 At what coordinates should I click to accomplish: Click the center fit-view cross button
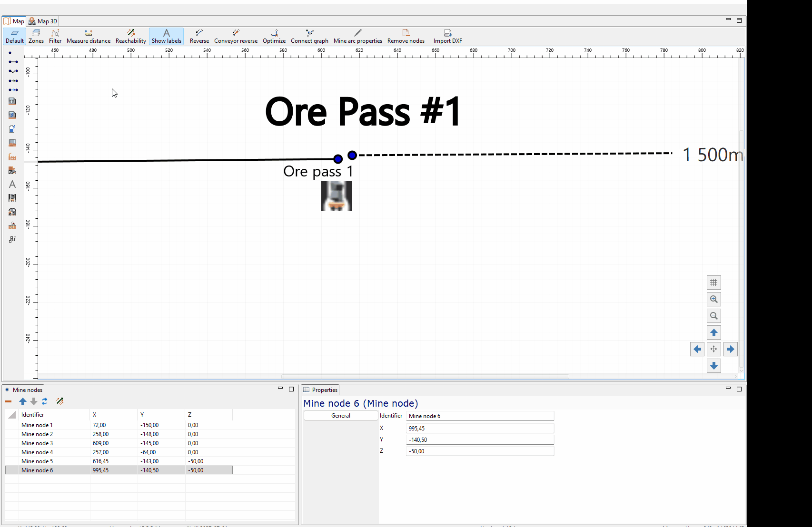coord(714,349)
